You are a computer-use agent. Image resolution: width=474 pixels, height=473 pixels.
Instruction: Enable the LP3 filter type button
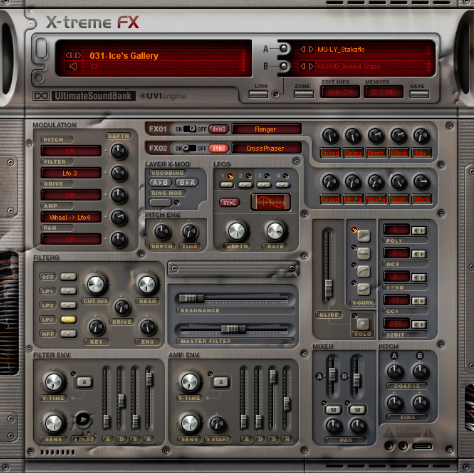(x=68, y=319)
